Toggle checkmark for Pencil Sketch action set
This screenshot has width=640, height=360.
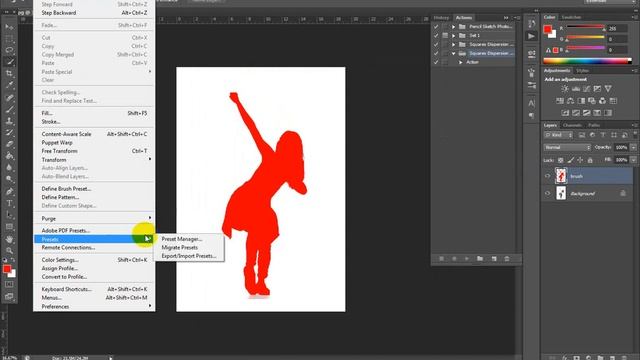pos(436,27)
